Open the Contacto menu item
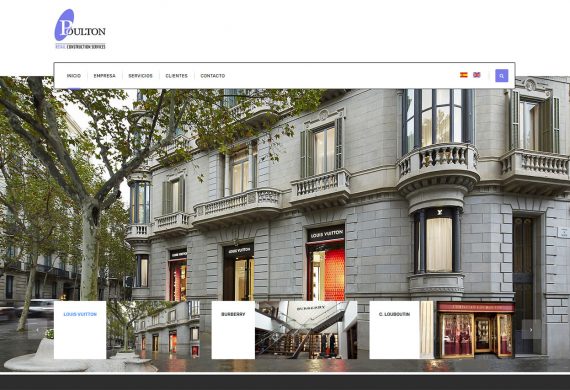 (x=213, y=76)
